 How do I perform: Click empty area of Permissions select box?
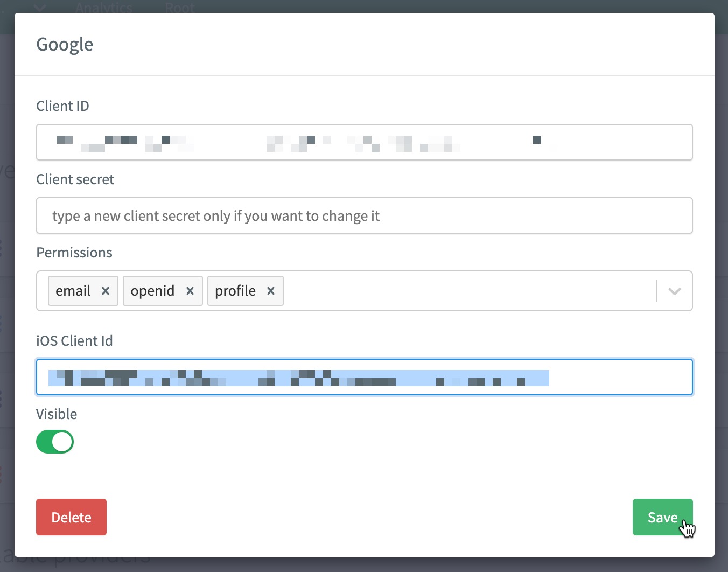pos(468,291)
